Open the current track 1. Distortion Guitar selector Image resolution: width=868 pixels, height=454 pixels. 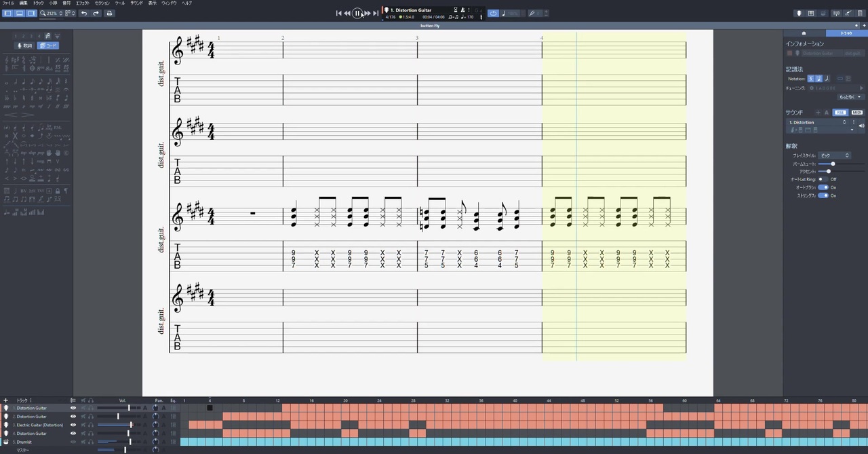click(x=412, y=10)
